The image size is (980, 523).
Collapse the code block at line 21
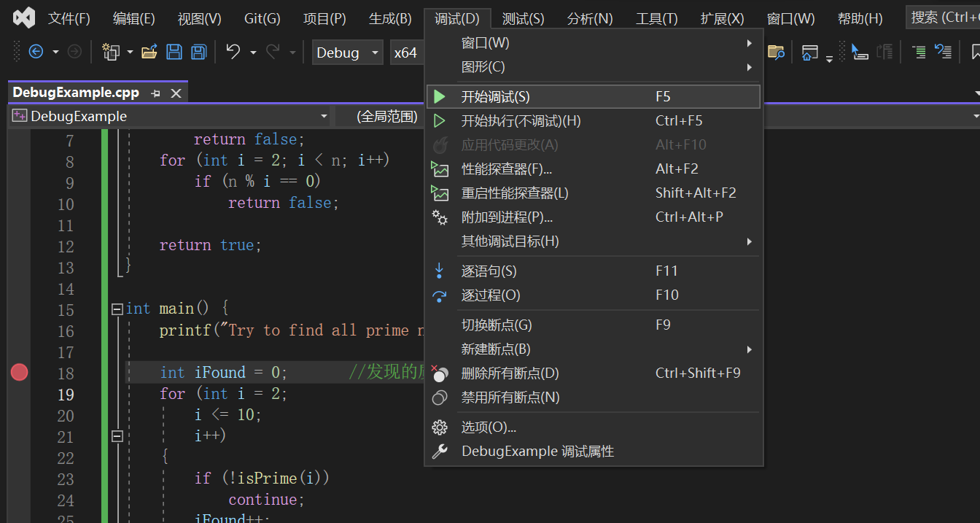point(117,436)
